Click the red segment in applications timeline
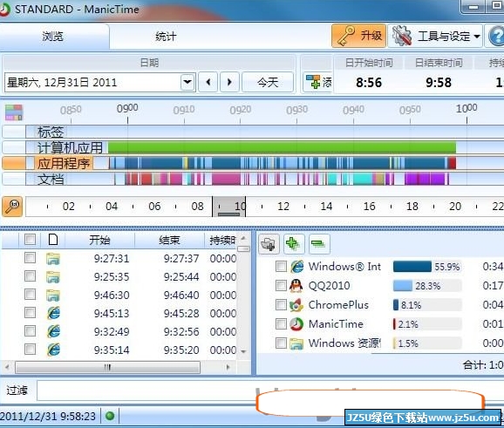 (x=452, y=163)
